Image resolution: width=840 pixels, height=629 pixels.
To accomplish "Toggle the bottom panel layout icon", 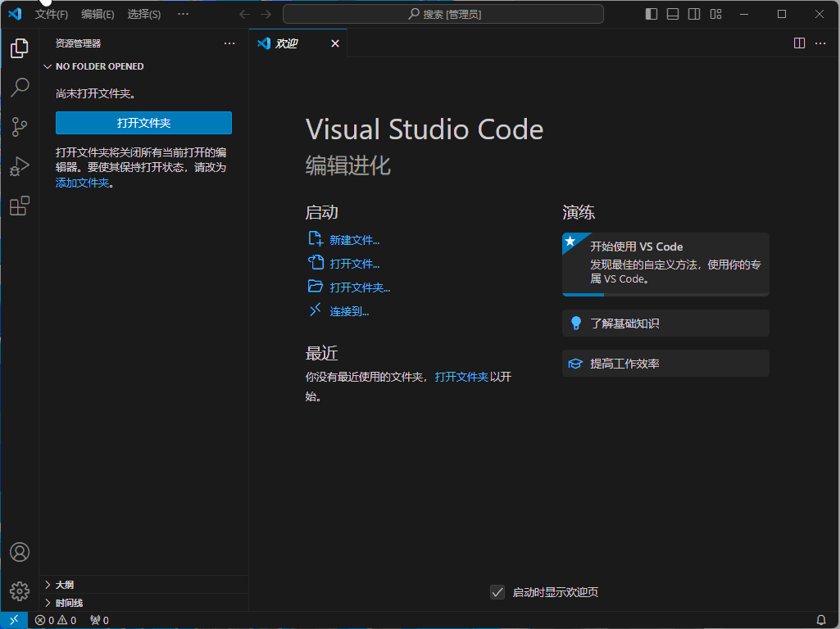I will coord(673,14).
